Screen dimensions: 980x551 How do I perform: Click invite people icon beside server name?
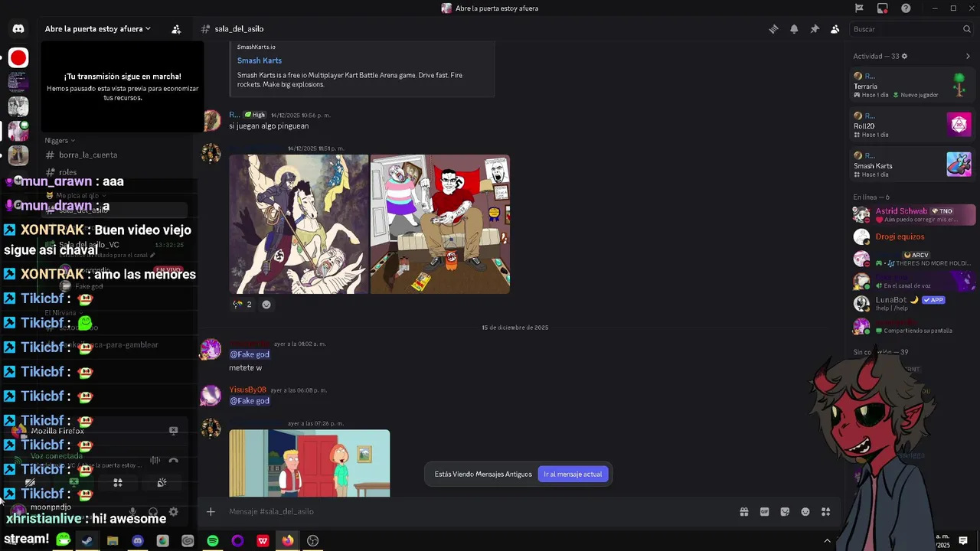tap(176, 29)
